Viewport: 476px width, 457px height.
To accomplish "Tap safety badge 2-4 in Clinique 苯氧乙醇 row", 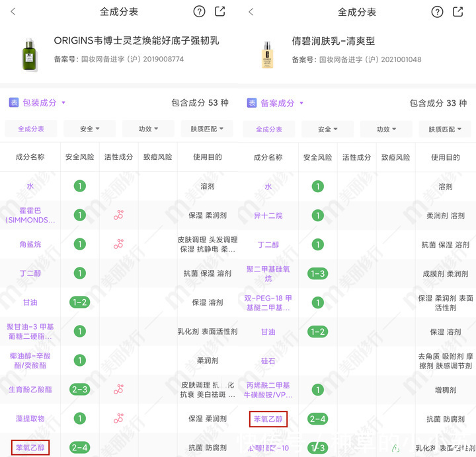I will (318, 419).
